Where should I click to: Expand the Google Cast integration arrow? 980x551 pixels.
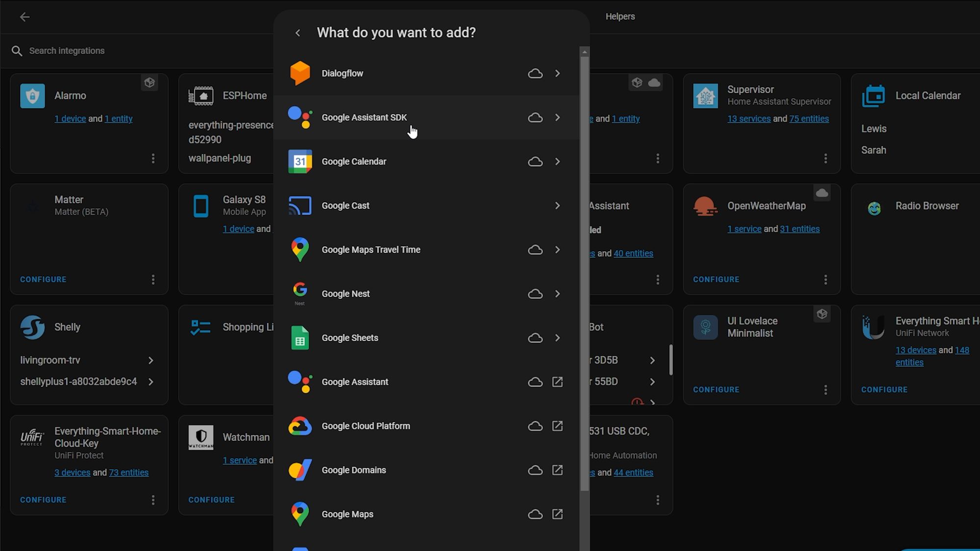pos(557,205)
